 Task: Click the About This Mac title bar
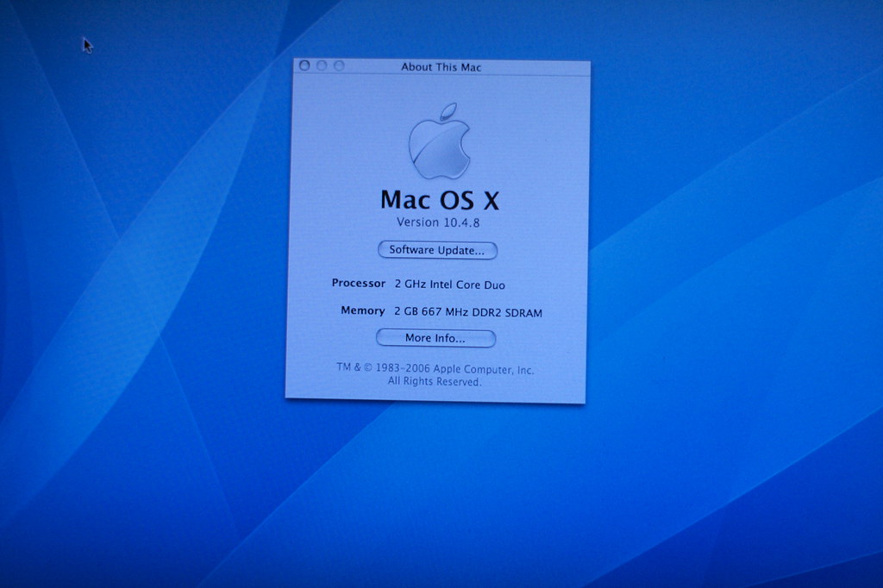441,66
